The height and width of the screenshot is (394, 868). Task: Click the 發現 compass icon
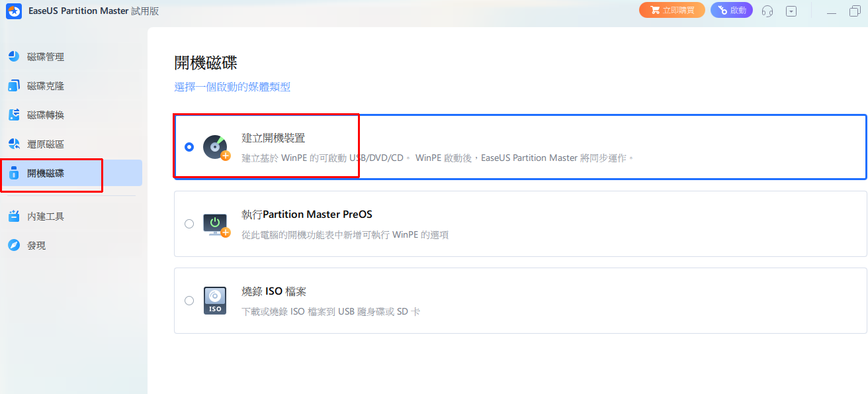click(14, 246)
